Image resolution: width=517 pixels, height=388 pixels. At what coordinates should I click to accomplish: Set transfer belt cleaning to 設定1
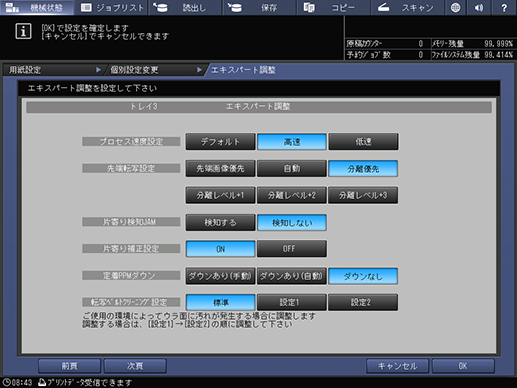coord(292,302)
